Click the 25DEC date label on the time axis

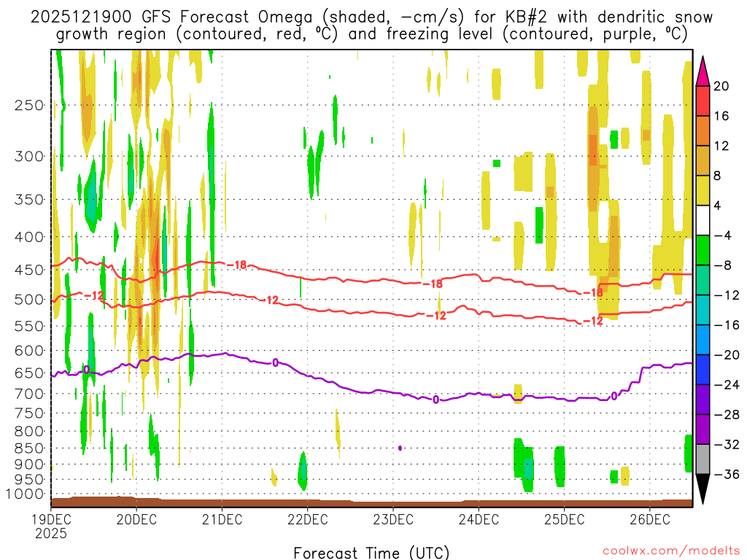pyautogui.click(x=565, y=519)
